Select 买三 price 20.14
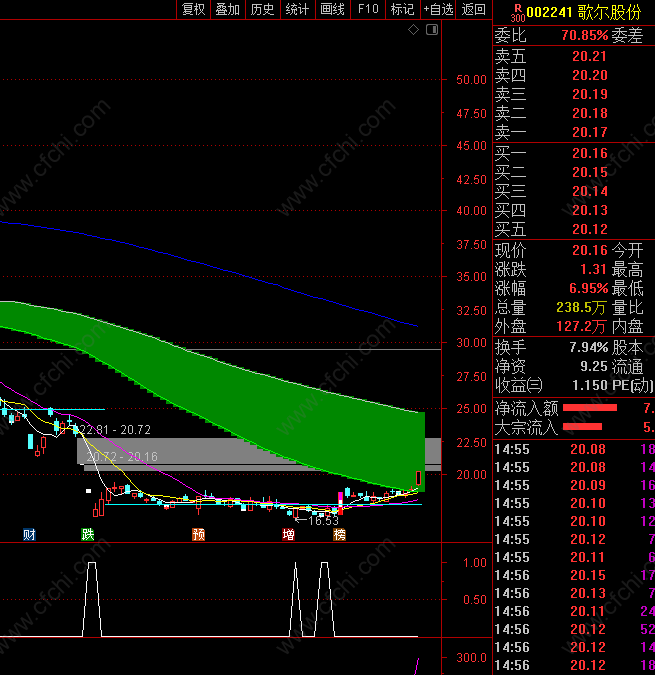 pyautogui.click(x=589, y=191)
